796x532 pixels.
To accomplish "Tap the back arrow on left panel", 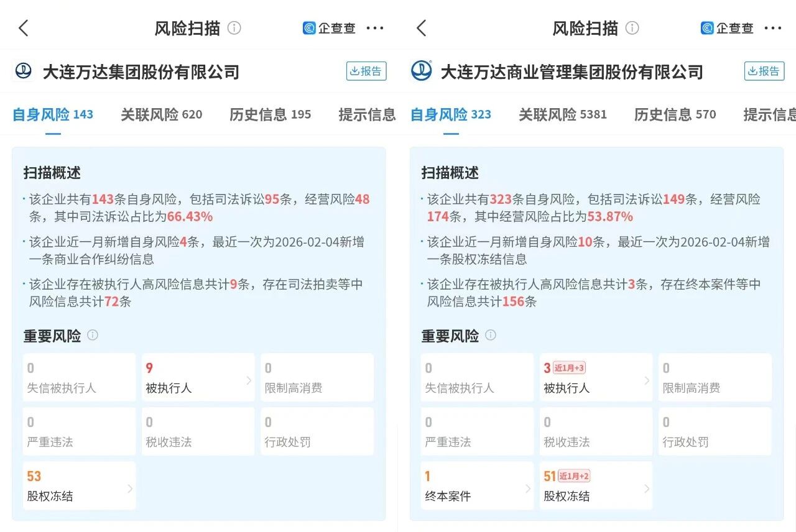I will pyautogui.click(x=24, y=28).
